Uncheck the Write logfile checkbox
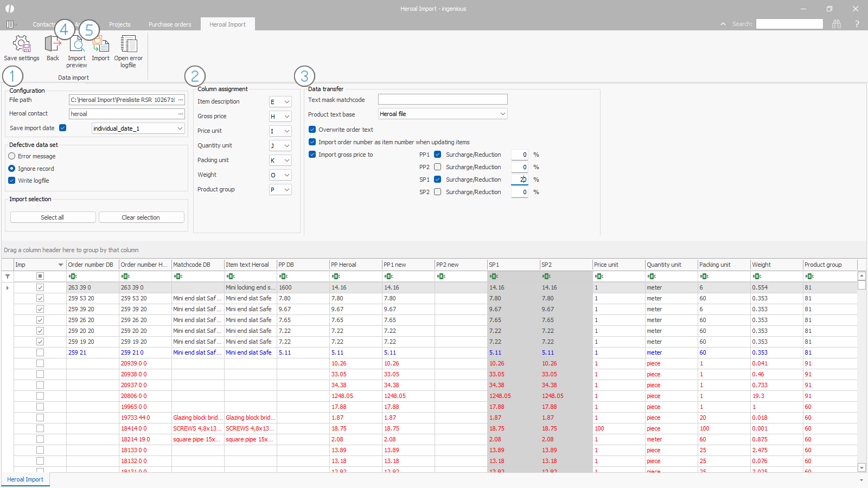Viewport: 868px width, 488px height. (12, 181)
